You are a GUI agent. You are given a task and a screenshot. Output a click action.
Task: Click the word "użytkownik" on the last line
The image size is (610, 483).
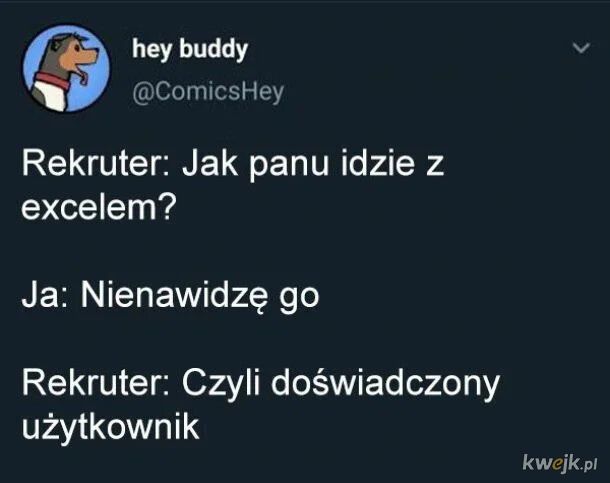(x=110, y=427)
